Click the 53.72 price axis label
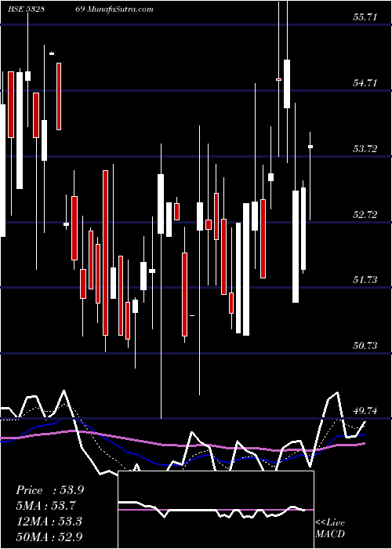The height and width of the screenshot is (549, 392). [365, 149]
